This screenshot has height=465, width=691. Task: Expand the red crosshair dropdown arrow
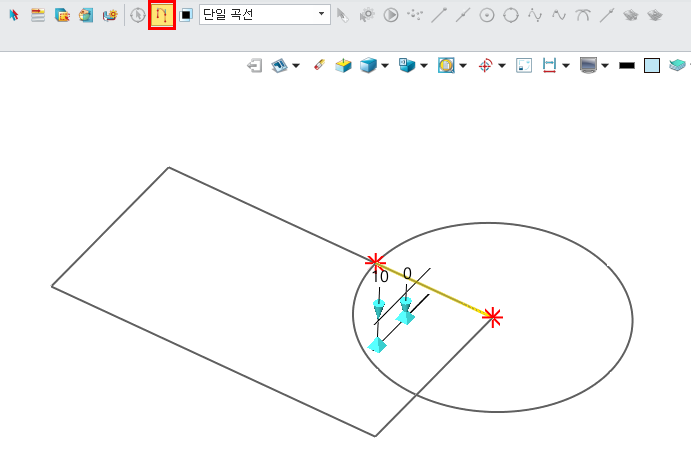point(501,66)
